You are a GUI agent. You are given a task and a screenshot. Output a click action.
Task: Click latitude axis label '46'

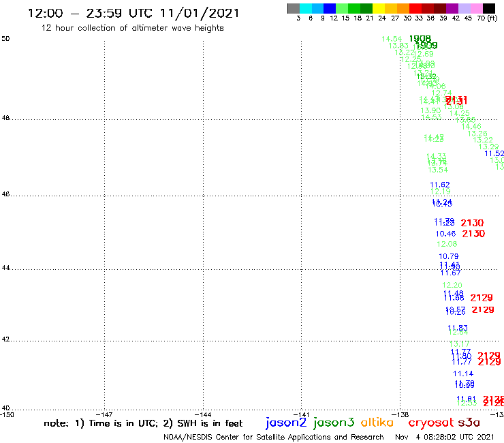tap(5, 194)
